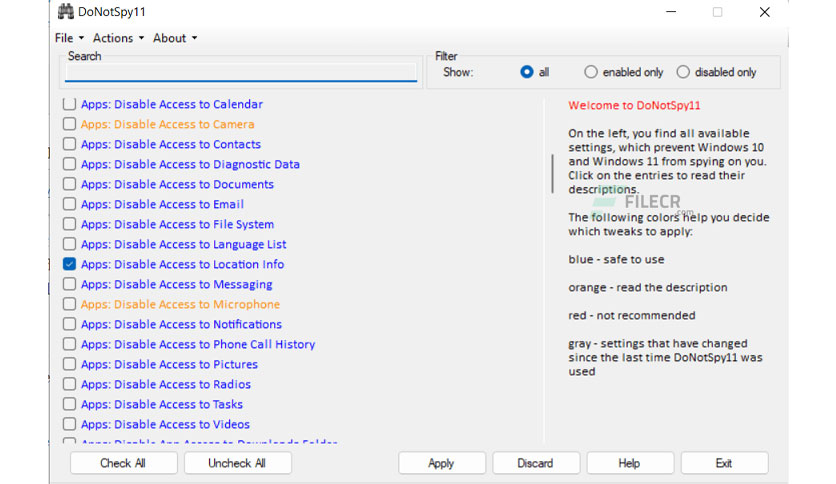The image size is (836, 484).
Task: Click the DoNotSpy11 binoculars title bar icon
Action: pos(65,12)
